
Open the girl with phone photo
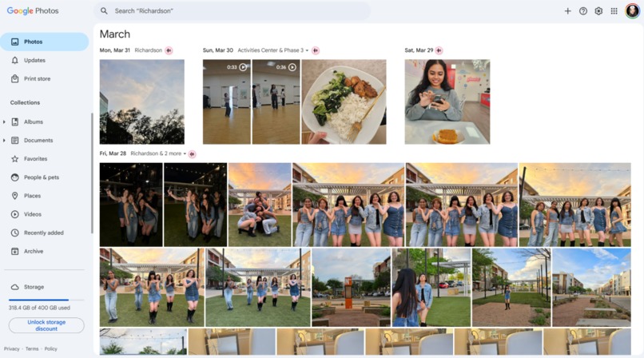coord(447,101)
